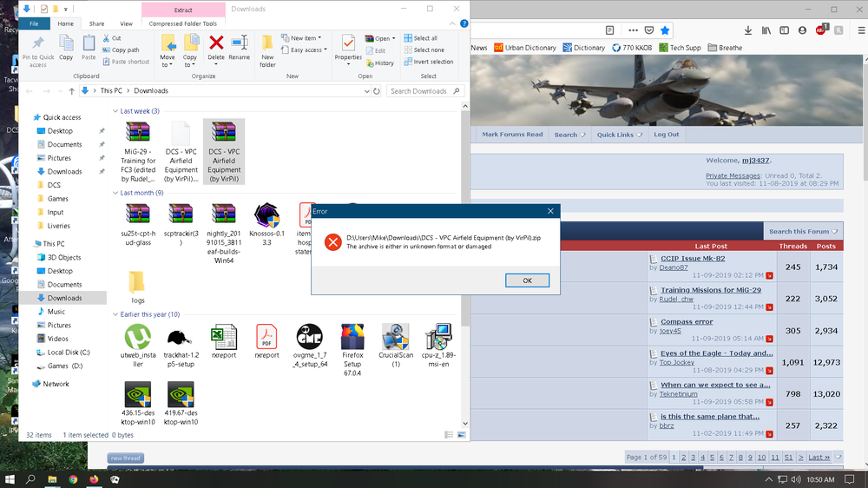Click Select all in ribbon
This screenshot has width=868, height=488.
click(421, 38)
